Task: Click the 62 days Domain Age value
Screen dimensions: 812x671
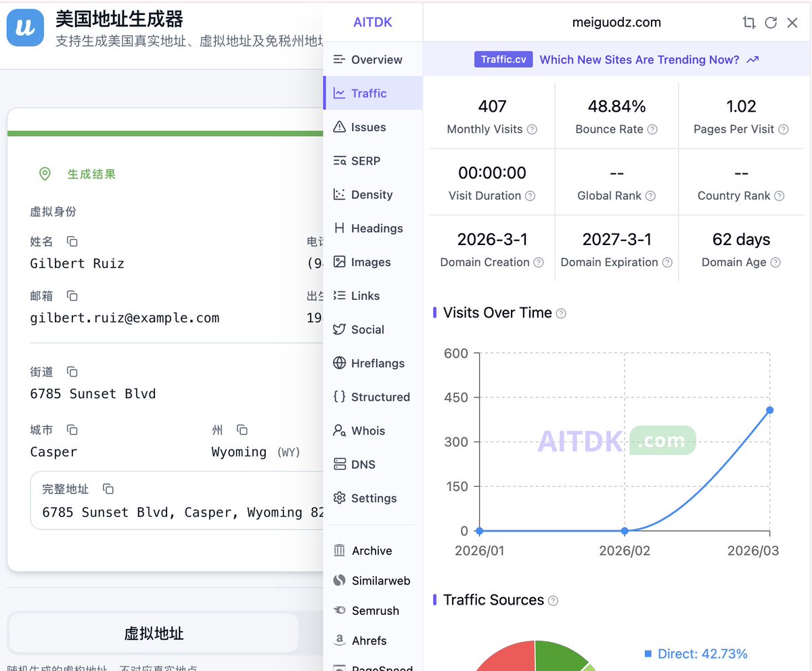Action: coord(741,240)
